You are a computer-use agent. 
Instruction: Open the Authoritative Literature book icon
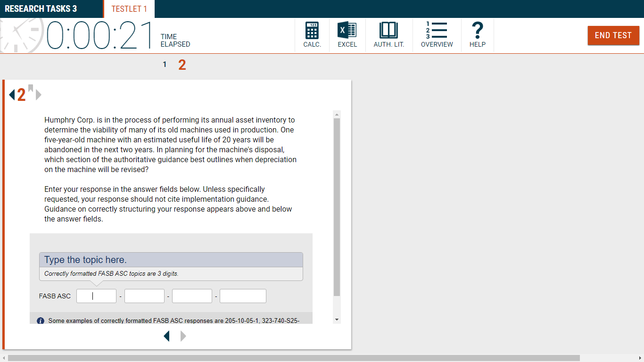pos(389,35)
